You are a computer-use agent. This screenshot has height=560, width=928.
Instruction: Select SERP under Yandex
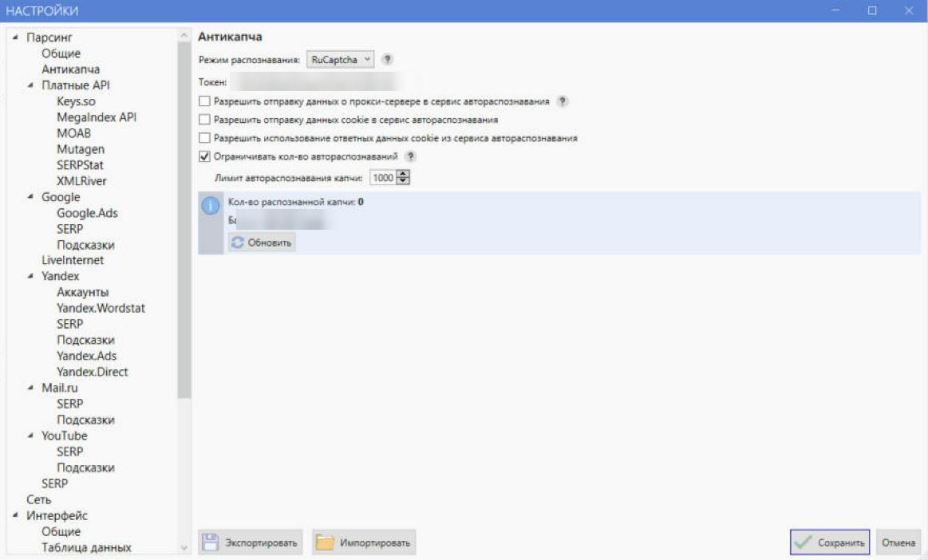(x=70, y=325)
